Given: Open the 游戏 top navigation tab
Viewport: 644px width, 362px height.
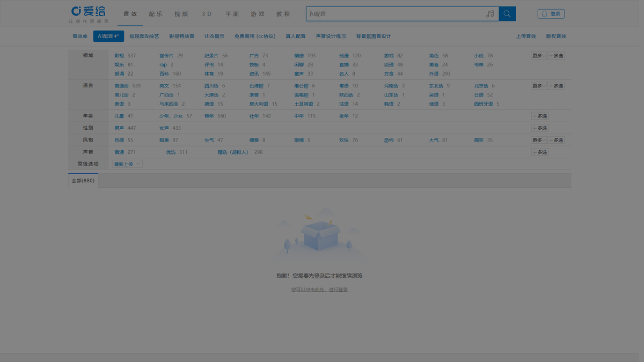Looking at the screenshot, I should click(x=258, y=14).
